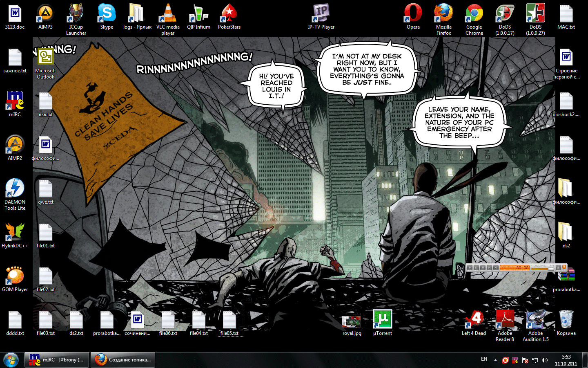Click the EN language indicator

pos(484,359)
